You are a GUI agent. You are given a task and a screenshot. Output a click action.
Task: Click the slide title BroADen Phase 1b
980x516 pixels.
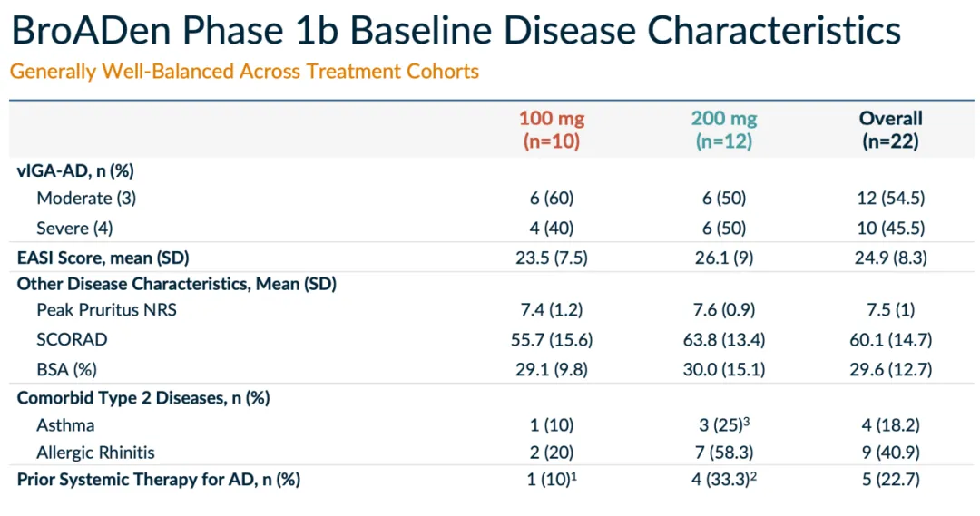[x=454, y=31]
